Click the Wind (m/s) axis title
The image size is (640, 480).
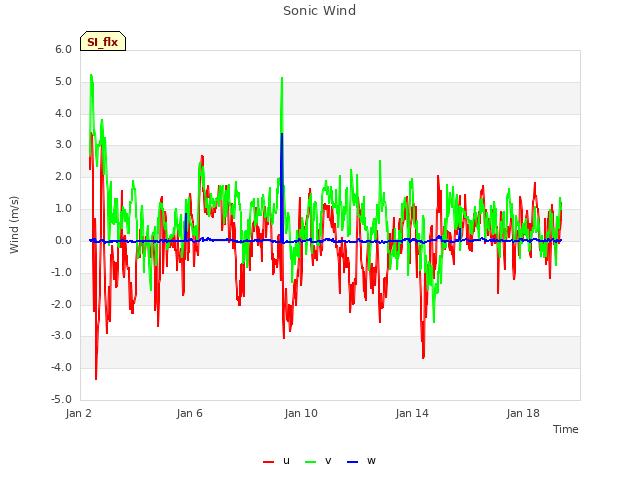point(14,225)
